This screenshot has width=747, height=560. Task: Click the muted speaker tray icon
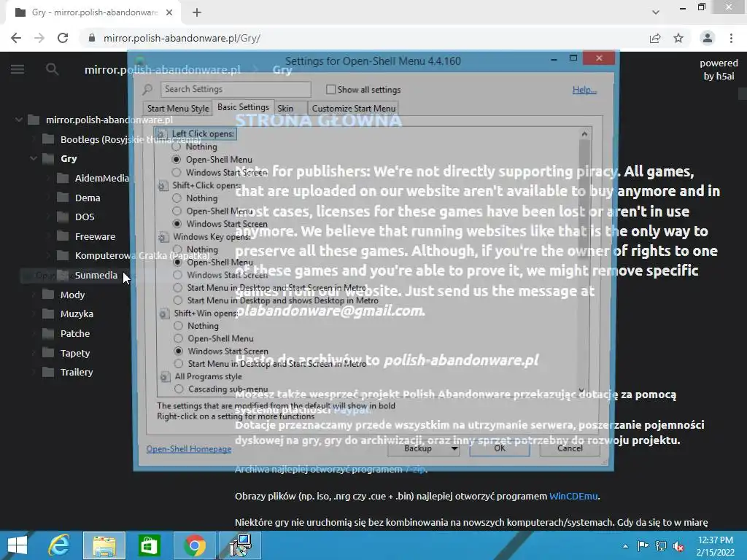click(x=678, y=546)
